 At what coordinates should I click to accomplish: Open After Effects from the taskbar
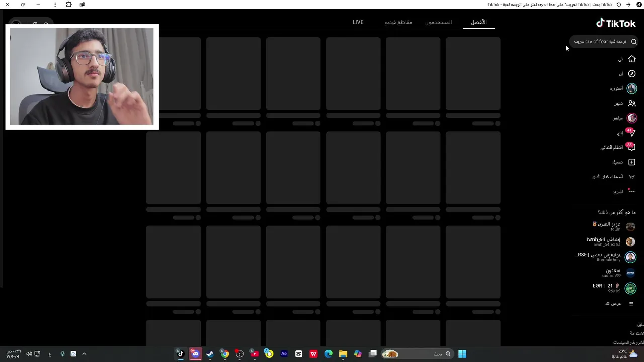click(284, 354)
